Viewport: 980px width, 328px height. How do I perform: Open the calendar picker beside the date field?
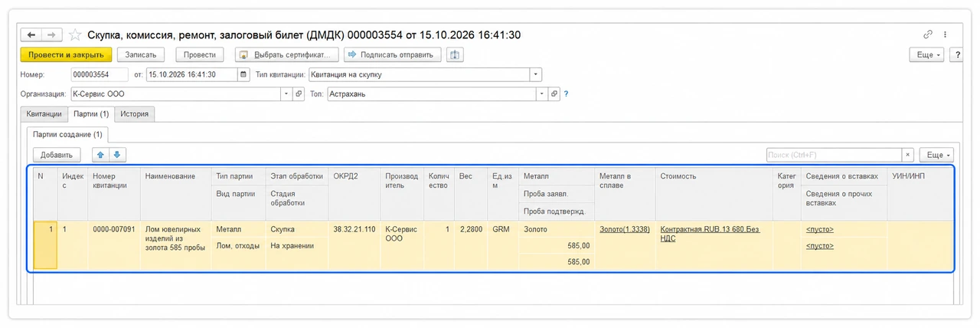coord(243,75)
